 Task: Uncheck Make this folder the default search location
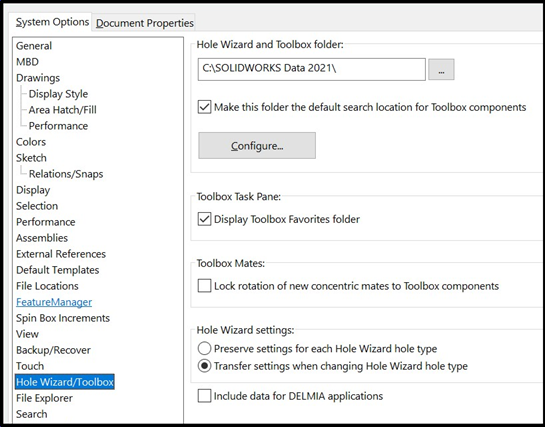click(x=204, y=107)
